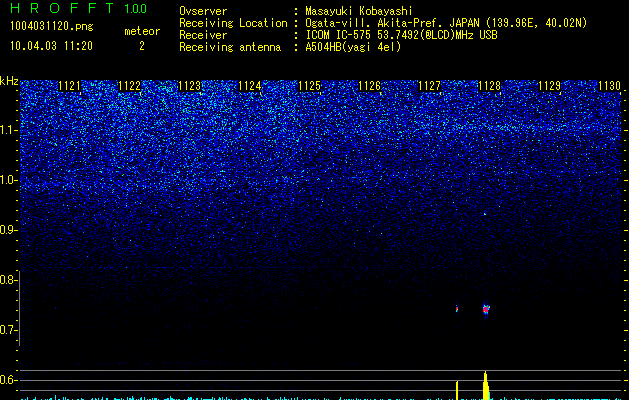Image resolution: width=629 pixels, height=400 pixels.
Task: Click the 1125 time marker
Action: pos(309,86)
